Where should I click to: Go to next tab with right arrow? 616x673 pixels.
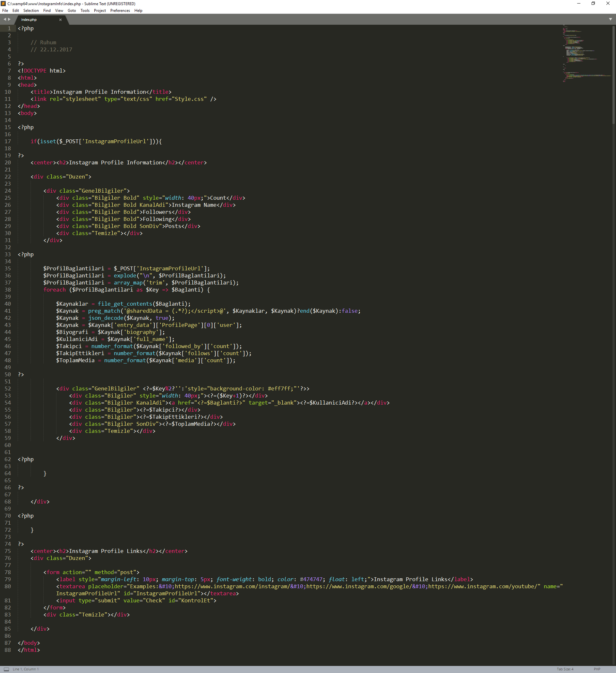tap(9, 19)
